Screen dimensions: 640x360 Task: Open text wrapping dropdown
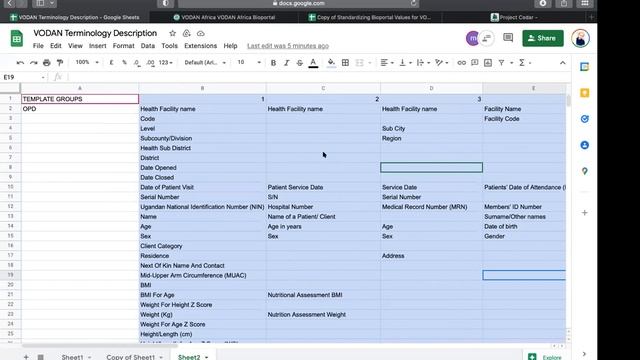point(423,63)
